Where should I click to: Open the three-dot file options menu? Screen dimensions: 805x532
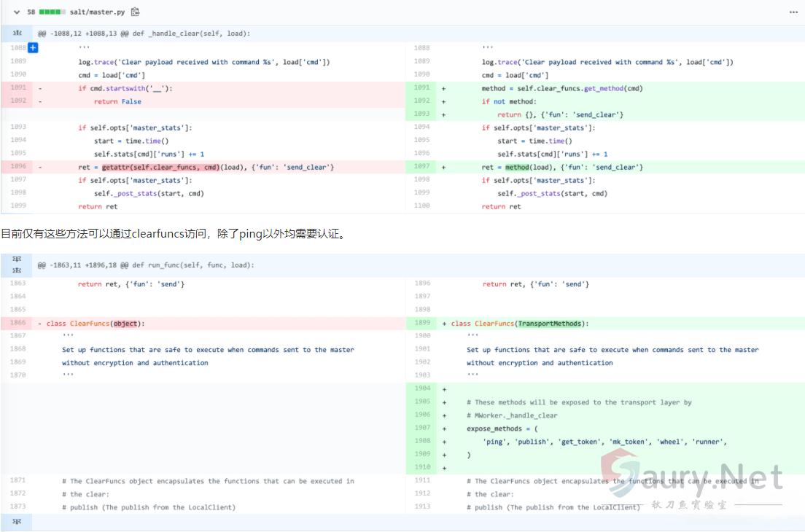click(x=793, y=12)
